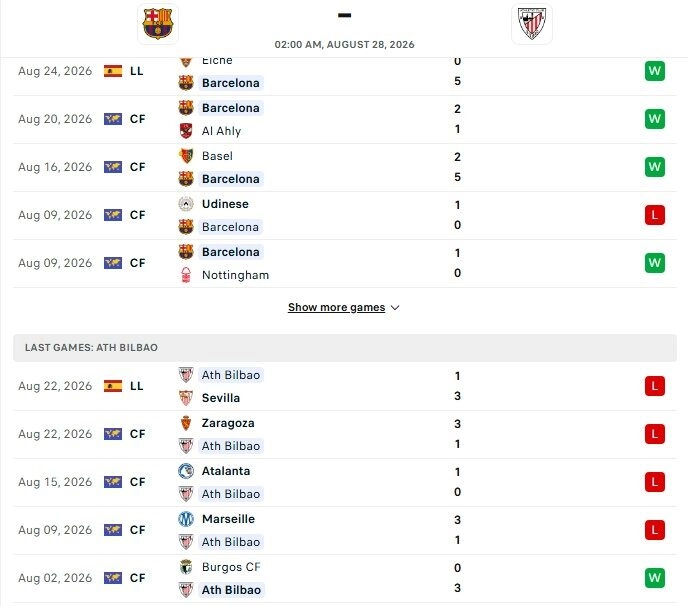
Task: Select the Zaragoza club crest
Action: (x=186, y=423)
